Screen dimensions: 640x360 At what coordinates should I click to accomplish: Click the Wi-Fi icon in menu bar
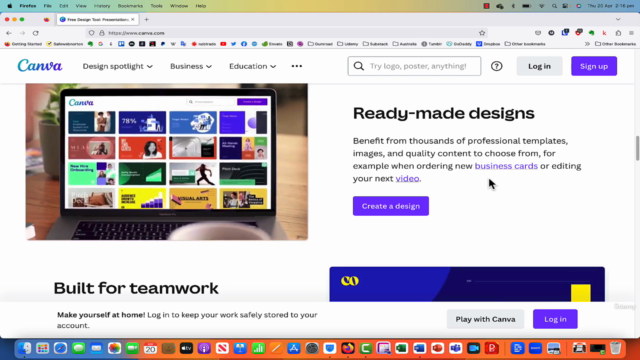click(542, 6)
